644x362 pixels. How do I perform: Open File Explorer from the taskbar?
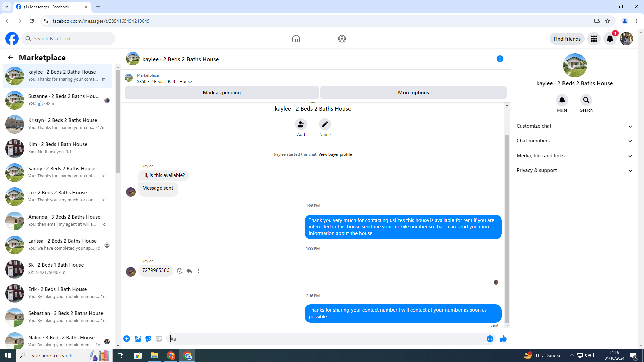pyautogui.click(x=154, y=355)
